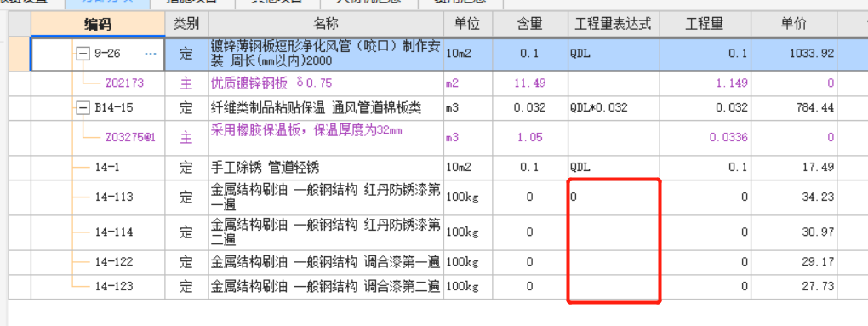Click the 定 category in row B14-15
868x326 pixels.
tap(186, 108)
